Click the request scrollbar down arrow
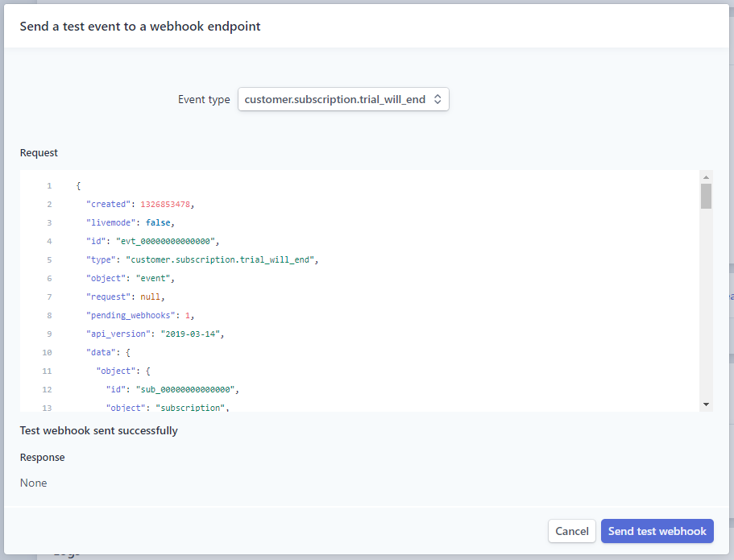 point(706,404)
